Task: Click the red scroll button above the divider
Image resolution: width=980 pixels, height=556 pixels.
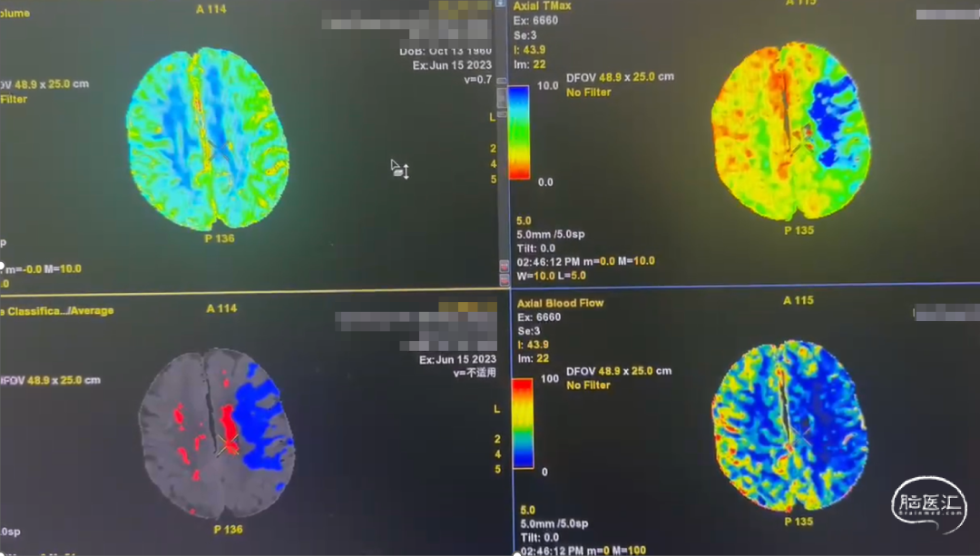Action: [x=505, y=267]
